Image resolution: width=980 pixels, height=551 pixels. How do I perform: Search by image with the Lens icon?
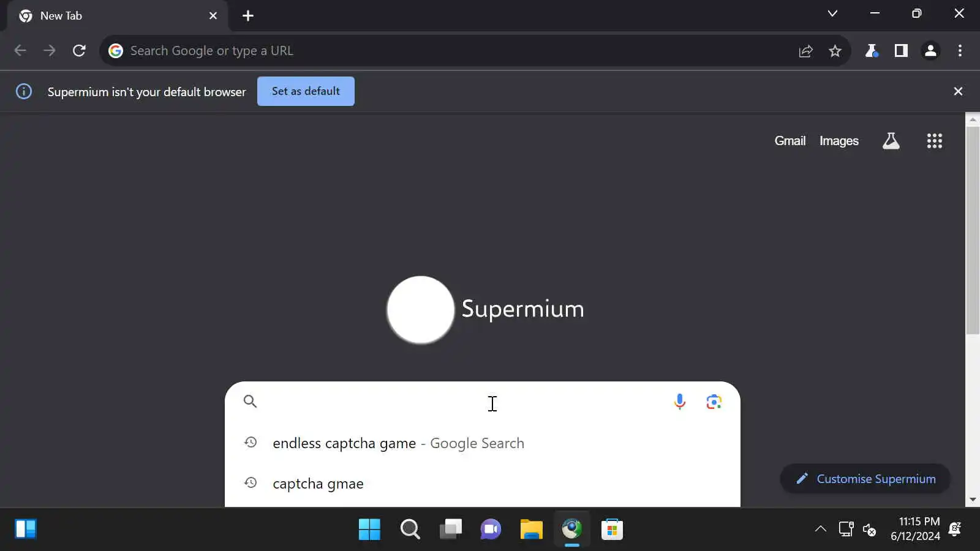tap(714, 402)
